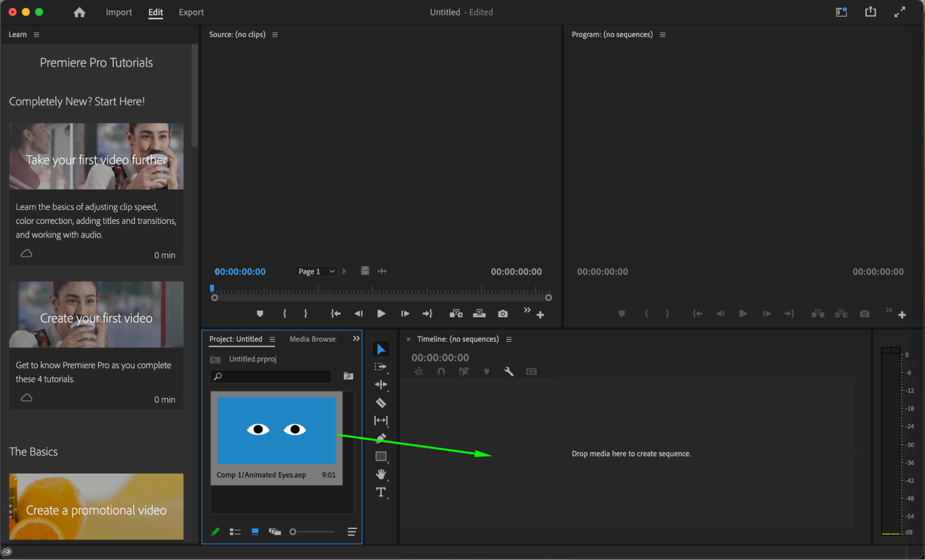This screenshot has height=560, width=925.
Task: Open the Media Browser tab
Action: coord(312,339)
